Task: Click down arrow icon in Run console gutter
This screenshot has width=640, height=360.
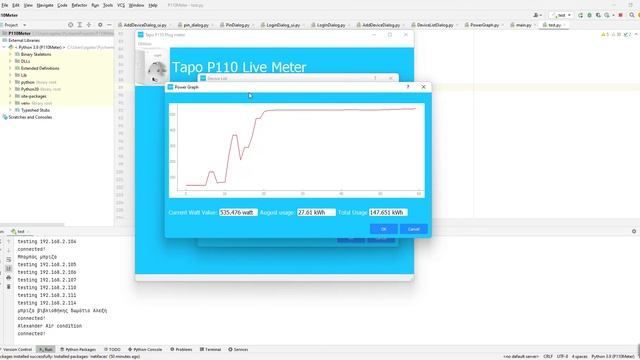Action: (9, 251)
